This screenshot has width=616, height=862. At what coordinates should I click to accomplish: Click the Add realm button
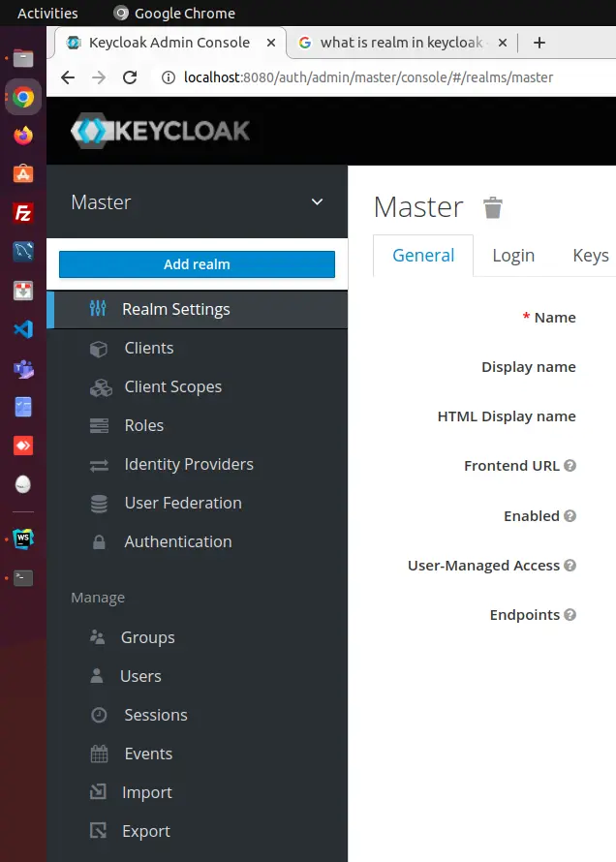197,264
